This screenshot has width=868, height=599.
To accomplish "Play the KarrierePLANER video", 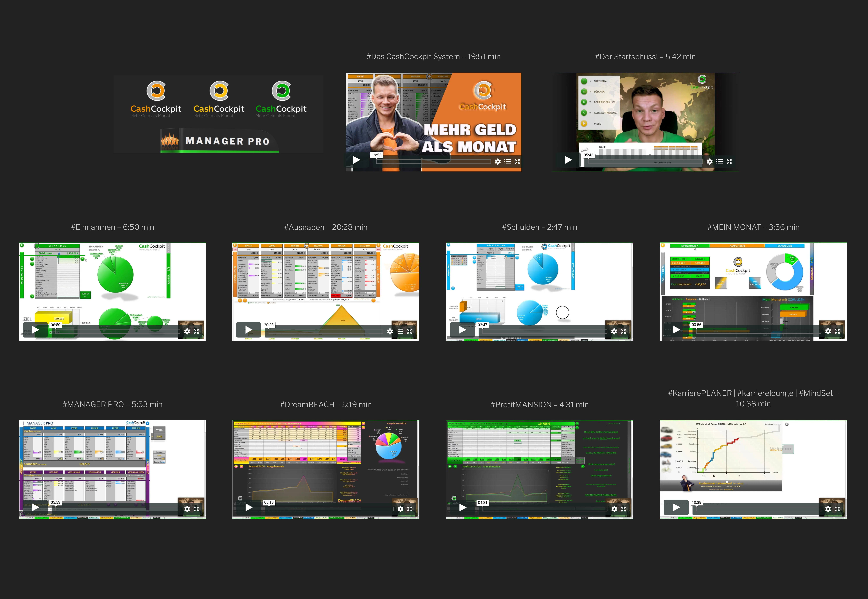I will click(x=676, y=507).
